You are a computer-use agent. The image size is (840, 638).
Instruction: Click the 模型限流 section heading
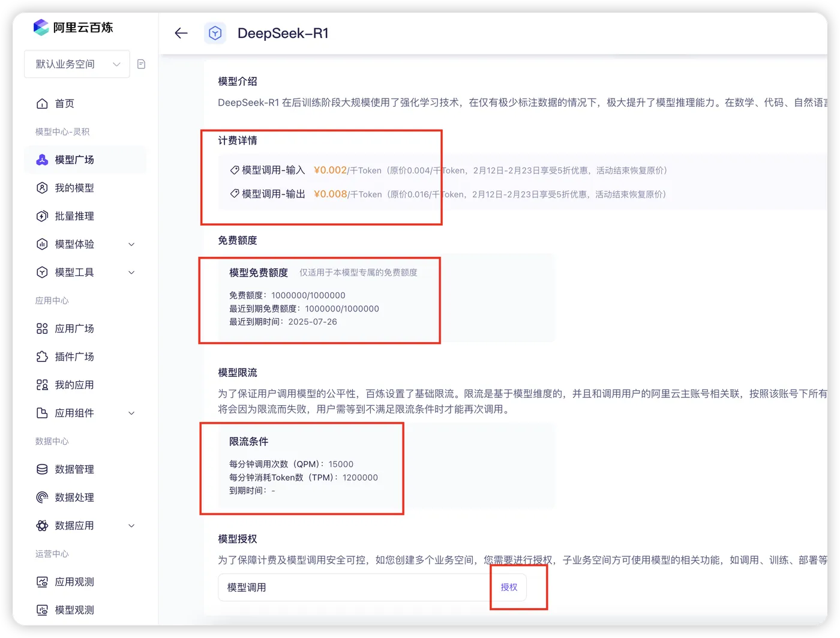coord(238,373)
